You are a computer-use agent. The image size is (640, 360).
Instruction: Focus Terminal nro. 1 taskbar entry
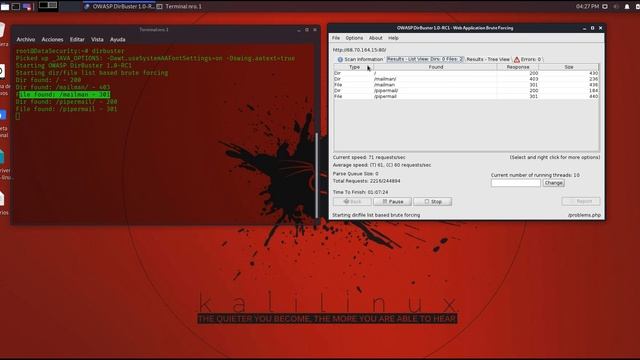pyautogui.click(x=180, y=7)
